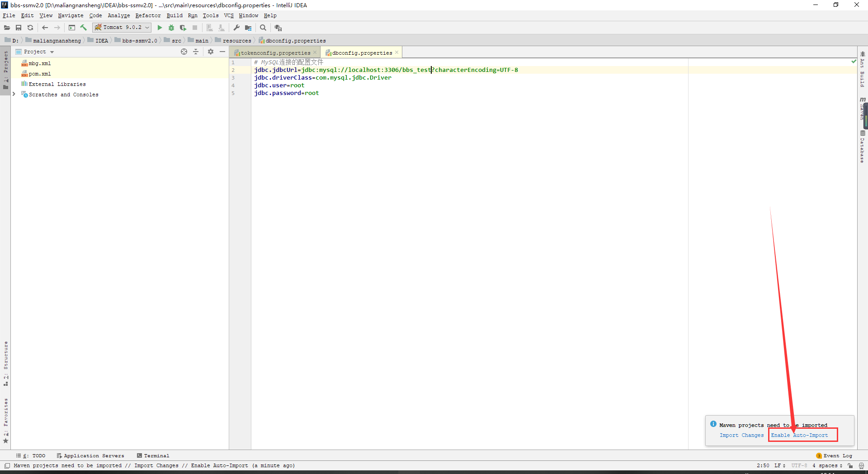Switch to the tokenconfig.properties tab
The height and width of the screenshot is (474, 868).
coord(275,53)
